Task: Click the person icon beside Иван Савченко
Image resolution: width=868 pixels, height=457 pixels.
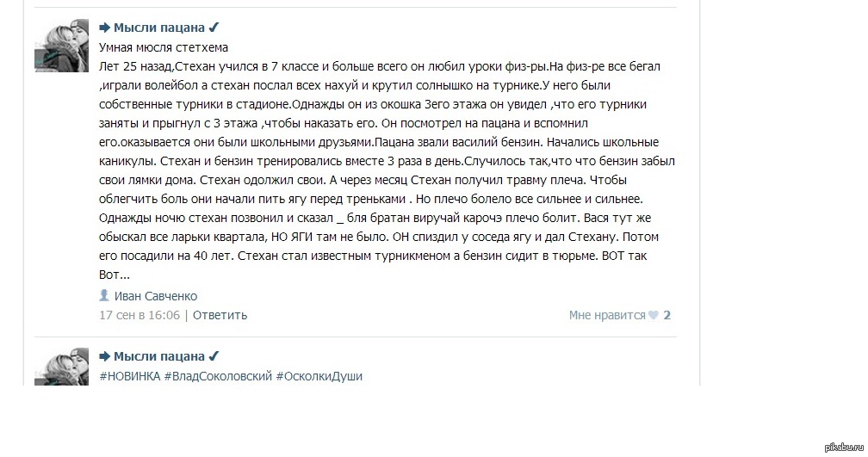Action: tap(104, 296)
